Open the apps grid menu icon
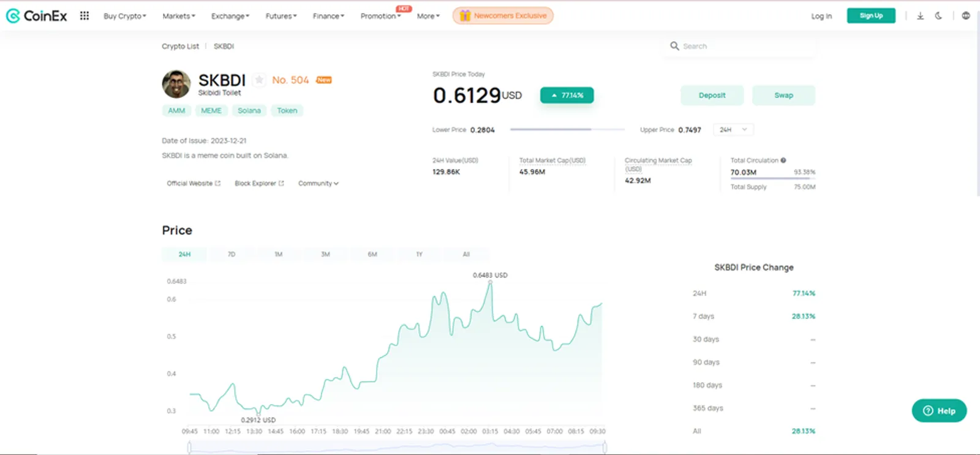 tap(85, 16)
